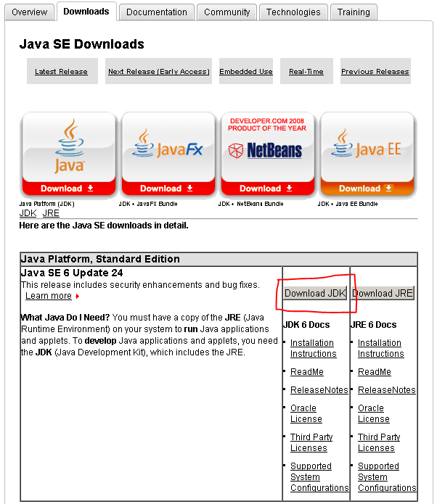
Task: Select the Downloads tab
Action: click(86, 12)
